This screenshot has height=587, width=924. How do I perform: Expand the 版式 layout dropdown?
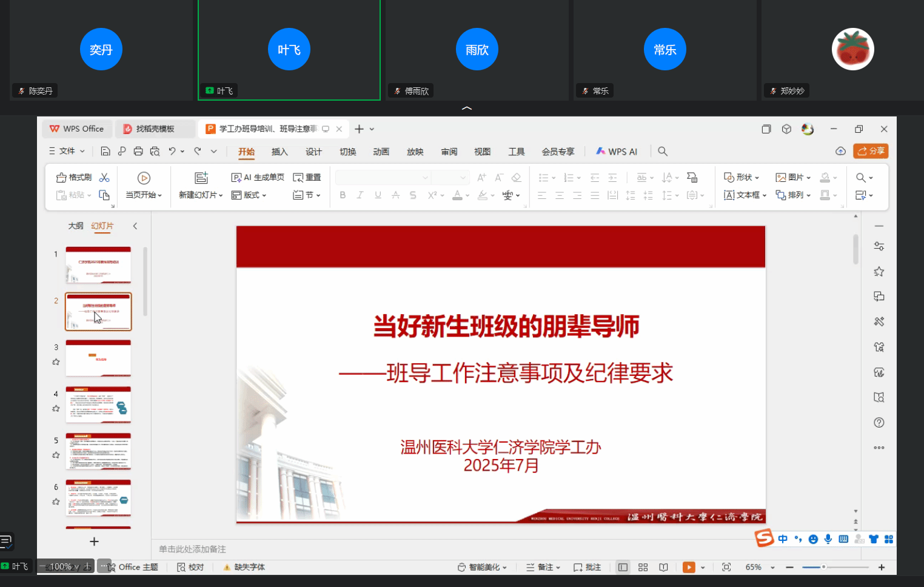(249, 195)
